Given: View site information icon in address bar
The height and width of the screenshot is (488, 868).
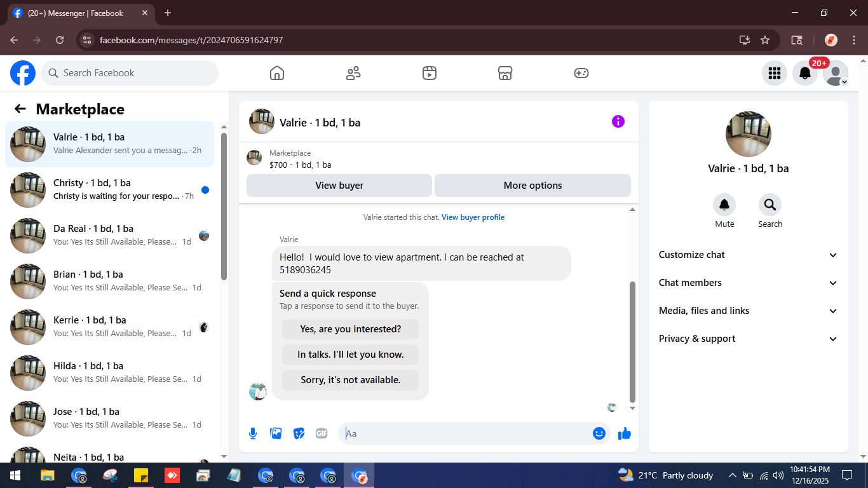Looking at the screenshot, I should tap(88, 40).
